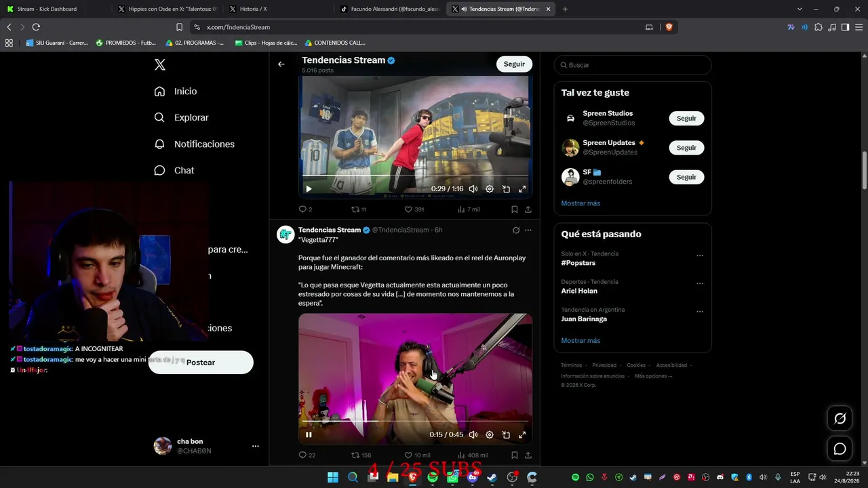Image resolution: width=868 pixels, height=488 pixels.
Task: Share the post with 391 likes
Action: point(528,209)
